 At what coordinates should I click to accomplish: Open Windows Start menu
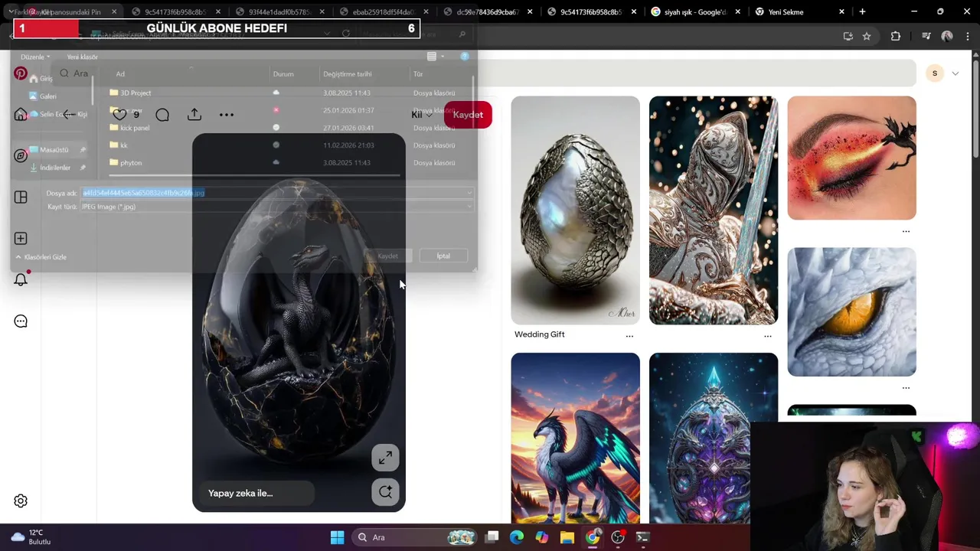[x=337, y=537]
